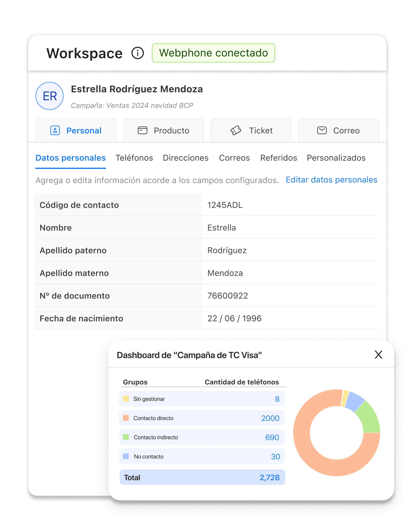The height and width of the screenshot is (531, 420).
Task: Switch to the Correo tab
Action: [x=338, y=131]
